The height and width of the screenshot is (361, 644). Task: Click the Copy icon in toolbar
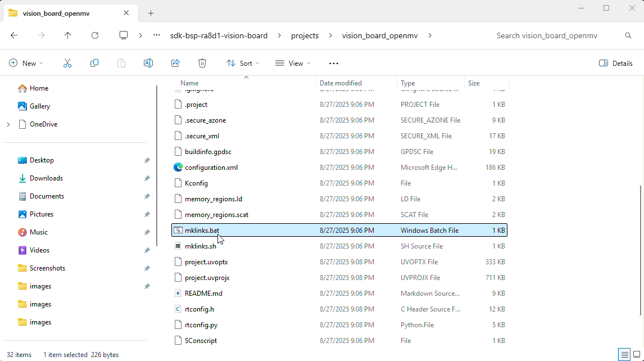click(94, 64)
